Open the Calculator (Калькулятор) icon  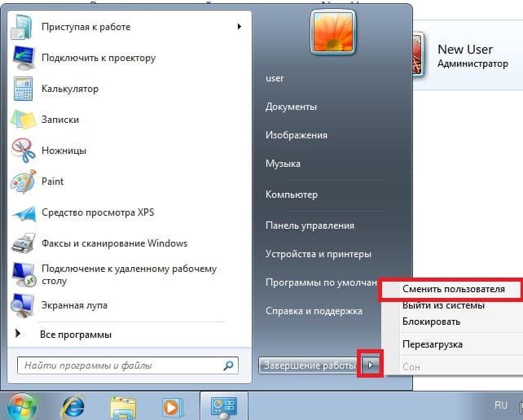[x=23, y=89]
